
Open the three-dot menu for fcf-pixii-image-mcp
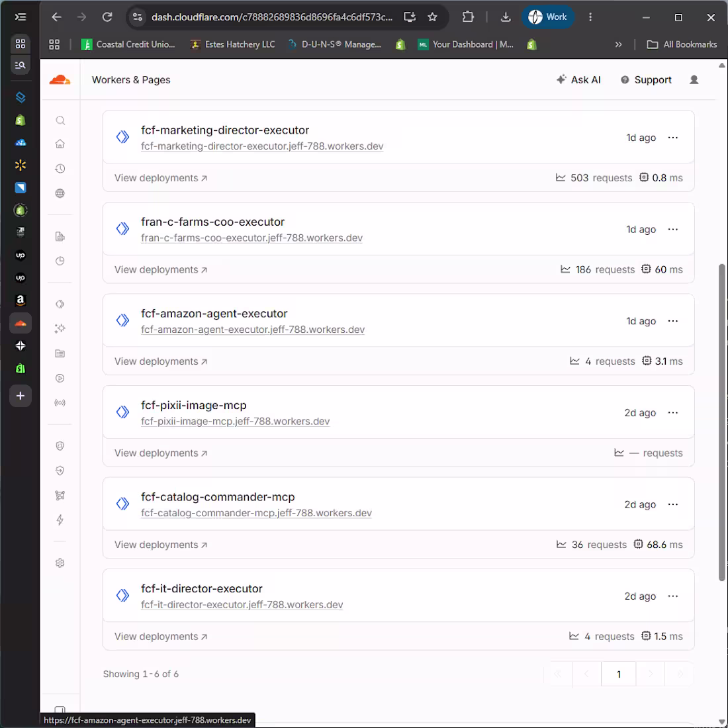tap(673, 413)
